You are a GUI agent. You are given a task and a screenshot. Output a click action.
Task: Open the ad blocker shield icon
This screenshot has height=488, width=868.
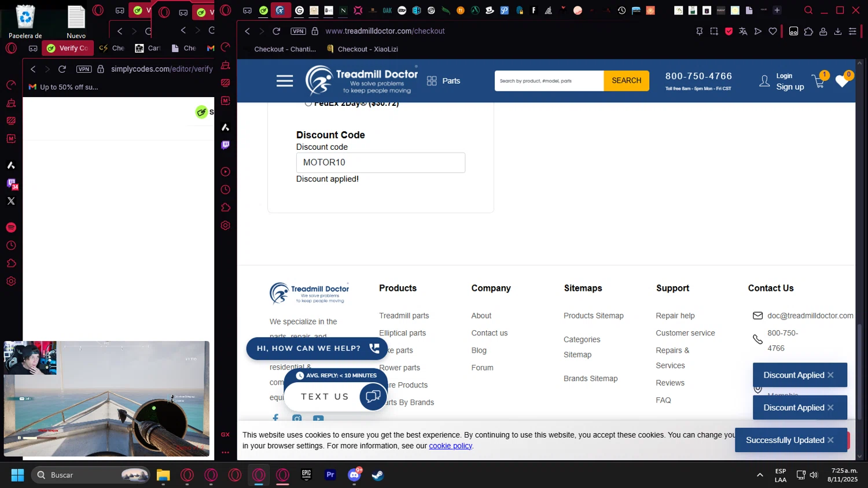(x=729, y=31)
